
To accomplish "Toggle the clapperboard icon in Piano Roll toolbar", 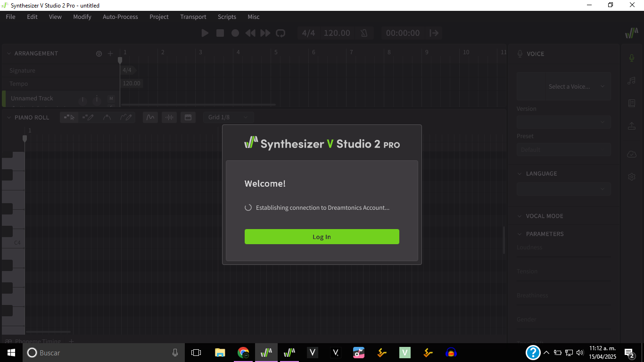I will click(x=188, y=117).
